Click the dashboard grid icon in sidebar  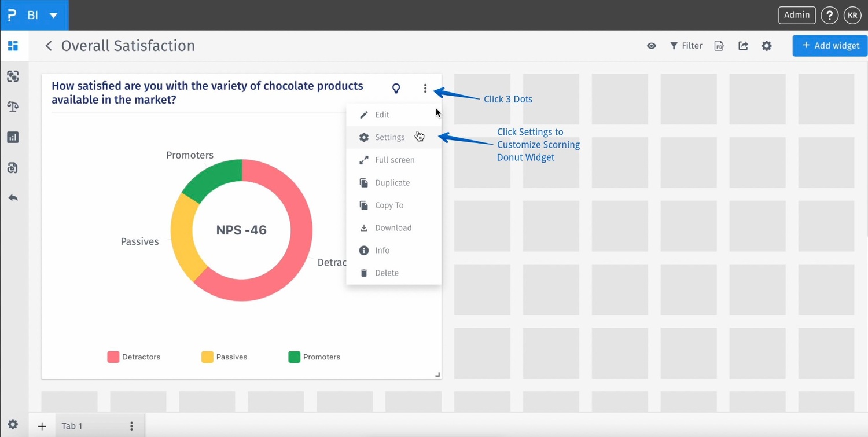[x=13, y=46]
